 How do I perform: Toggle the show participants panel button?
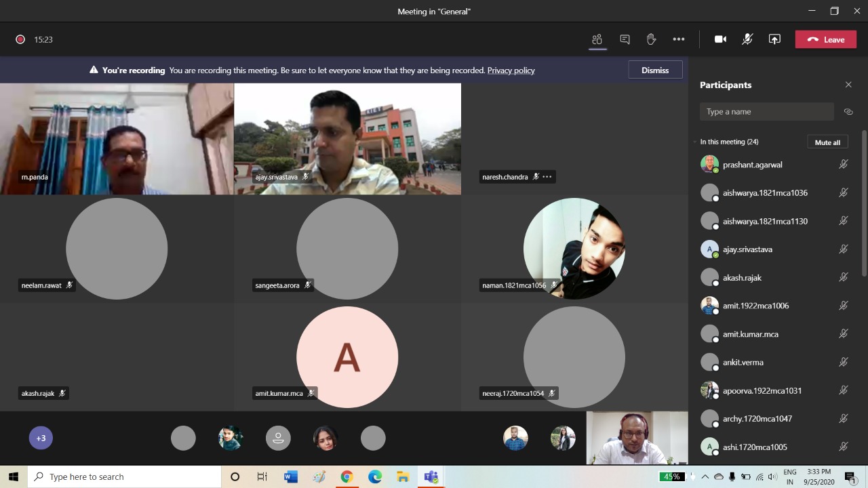(x=597, y=39)
